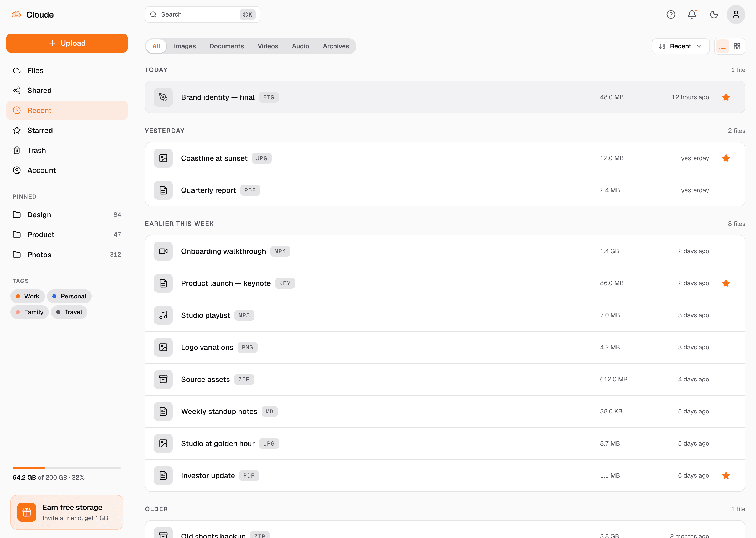
Task: Unstar Investor update
Action: (x=726, y=475)
